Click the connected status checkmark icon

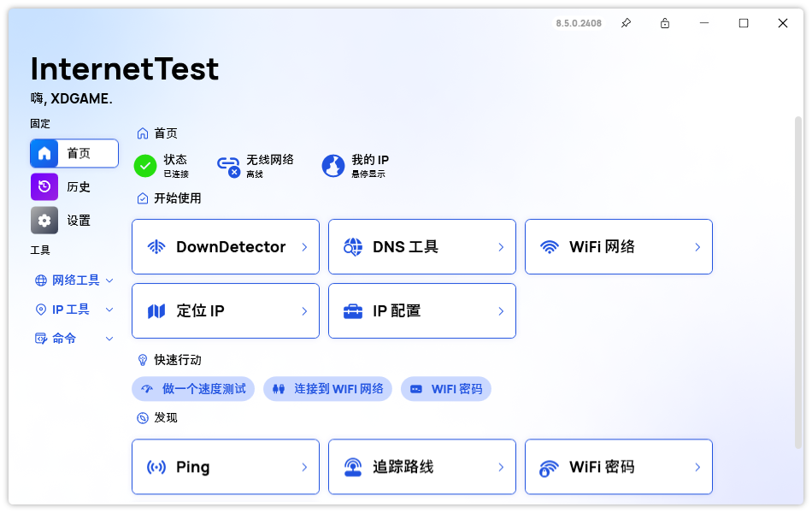tap(145, 166)
